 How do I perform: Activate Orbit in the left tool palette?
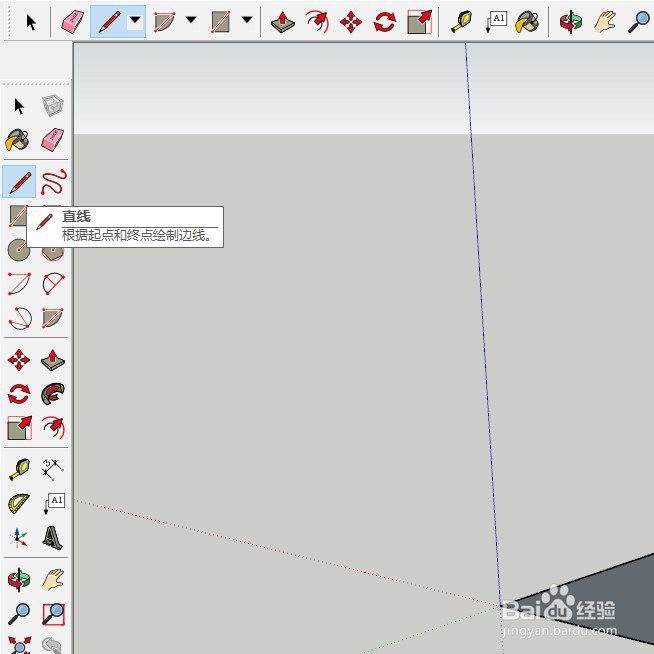coord(19,580)
